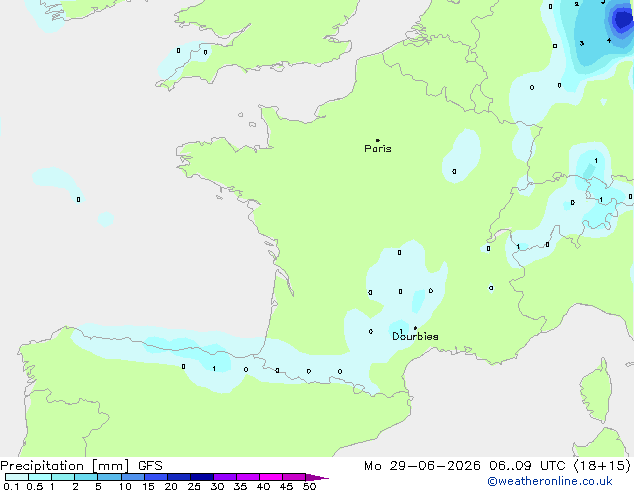634x490 pixels.
Task: Pick the 30–35 mm purple legend swatch
Action: coord(224,477)
